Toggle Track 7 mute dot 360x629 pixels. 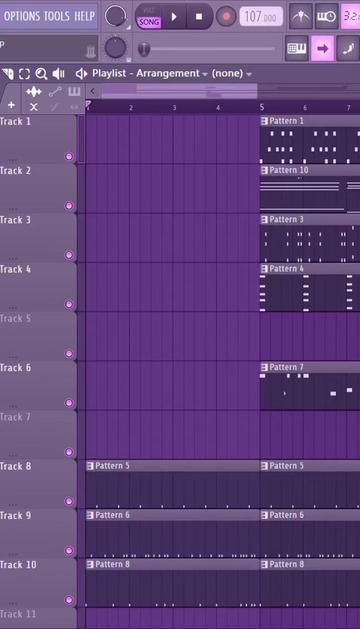point(69,452)
